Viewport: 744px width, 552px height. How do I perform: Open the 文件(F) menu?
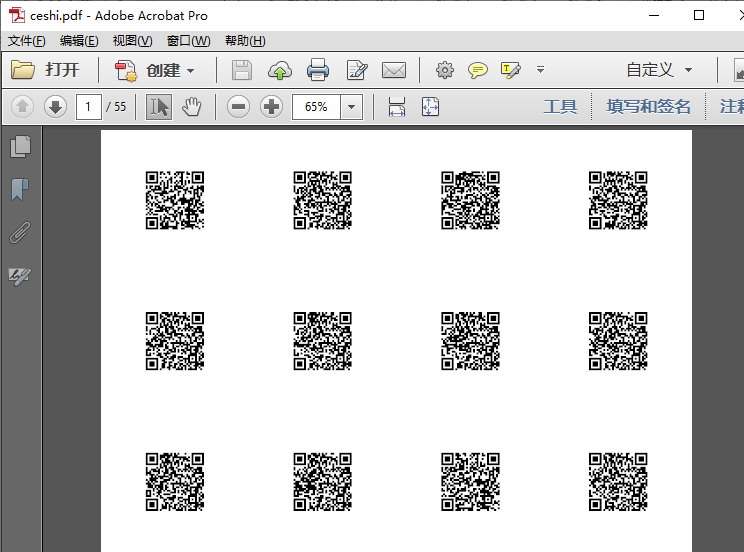[27, 41]
